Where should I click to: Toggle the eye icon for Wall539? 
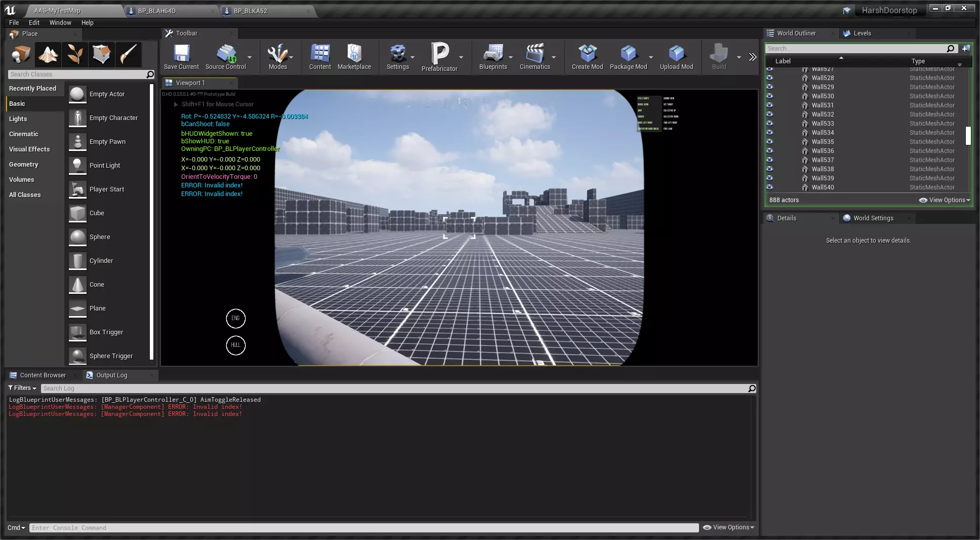coord(769,178)
